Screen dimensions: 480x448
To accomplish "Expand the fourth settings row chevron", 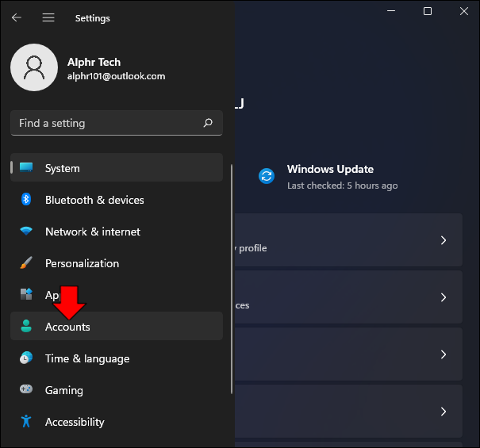I will click(444, 412).
